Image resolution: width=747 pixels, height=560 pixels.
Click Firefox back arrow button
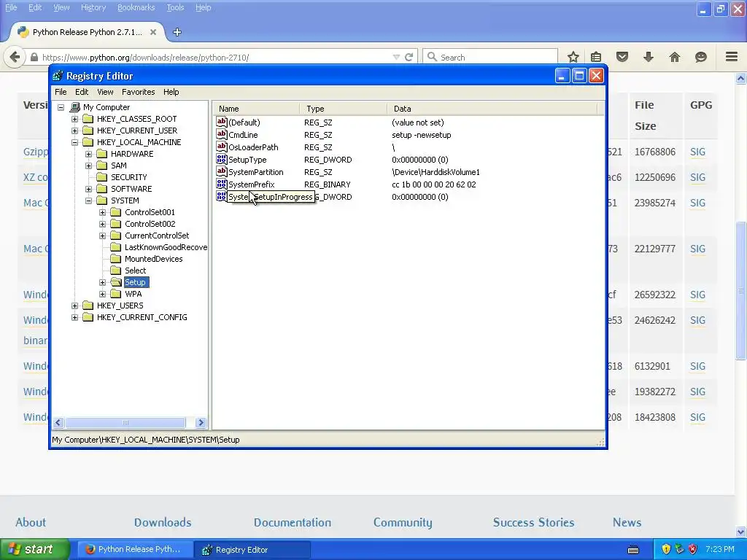point(15,57)
